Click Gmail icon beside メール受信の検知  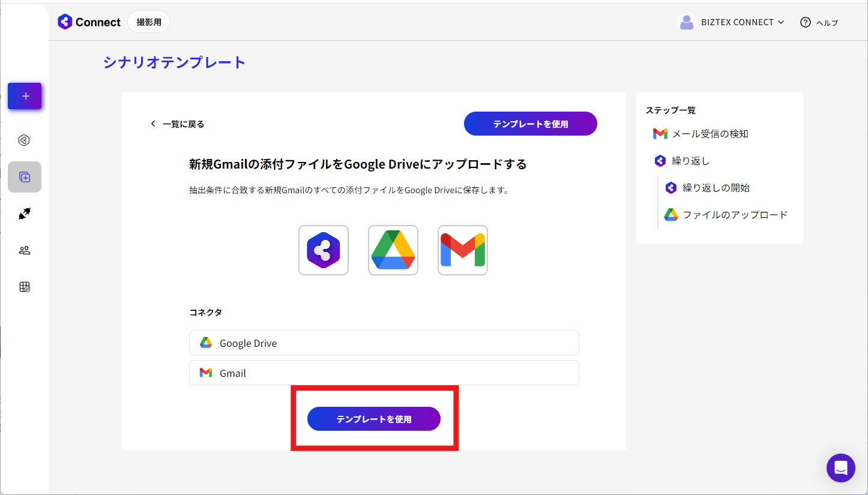pyautogui.click(x=660, y=134)
